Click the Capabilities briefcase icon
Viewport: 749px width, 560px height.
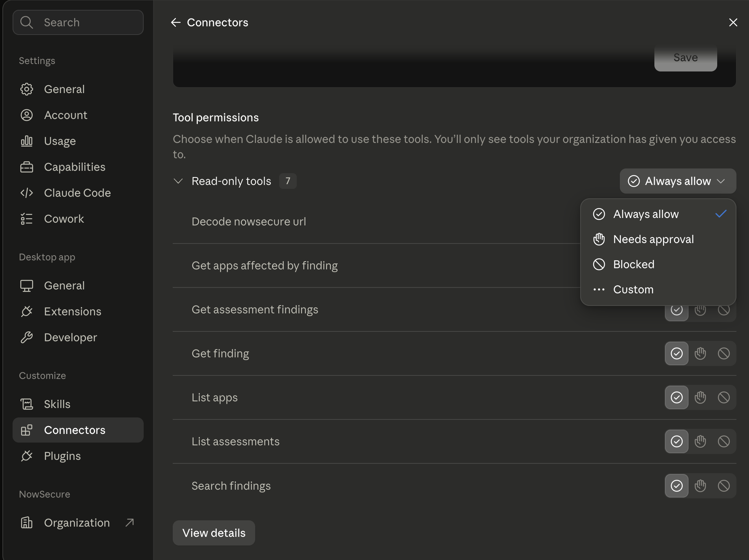[x=26, y=167]
